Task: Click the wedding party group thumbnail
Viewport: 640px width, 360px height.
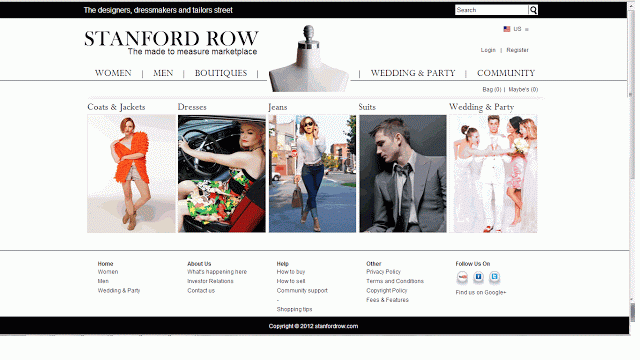Action: click(x=493, y=174)
